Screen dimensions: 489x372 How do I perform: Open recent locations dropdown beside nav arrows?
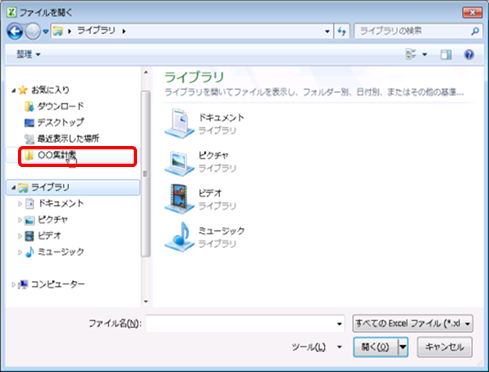46,32
